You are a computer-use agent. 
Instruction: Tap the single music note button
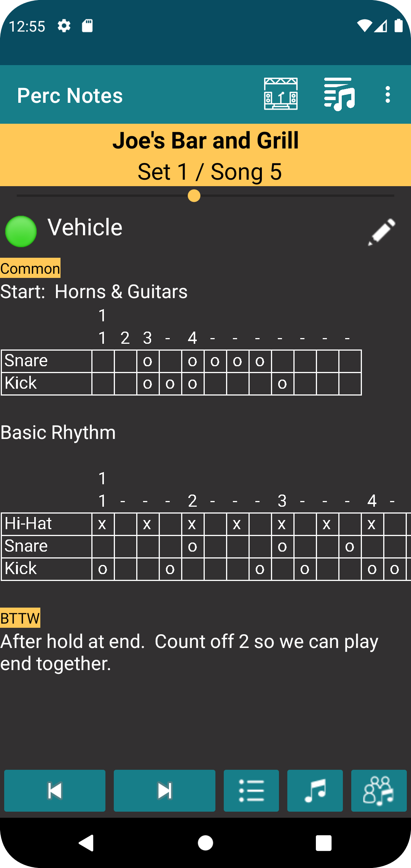315,791
